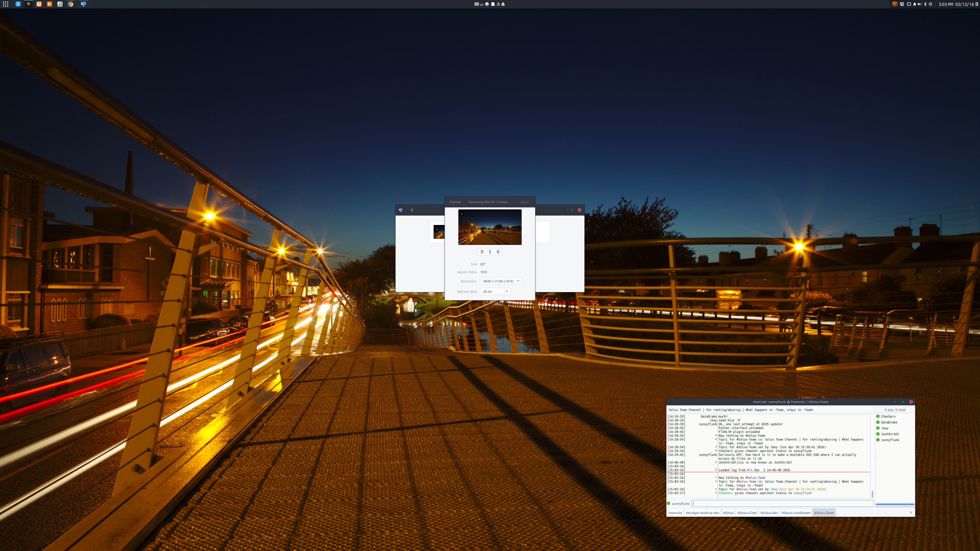
Task: Open the notifications bell
Action: click(915, 4)
